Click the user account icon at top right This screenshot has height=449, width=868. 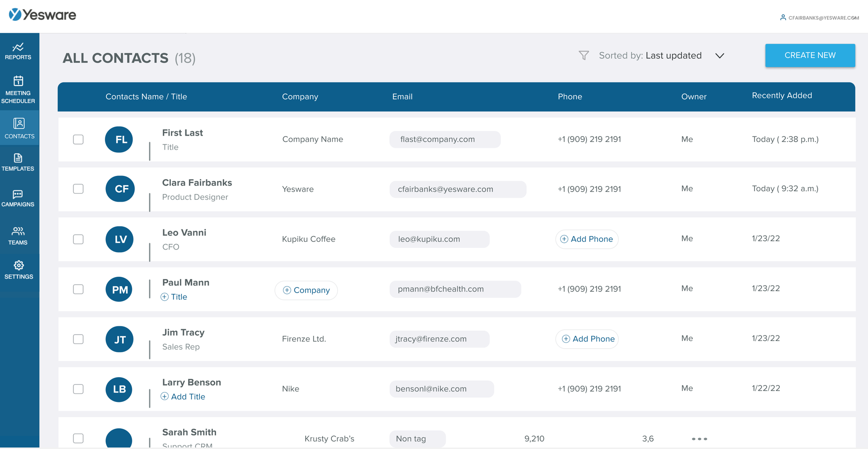click(783, 18)
